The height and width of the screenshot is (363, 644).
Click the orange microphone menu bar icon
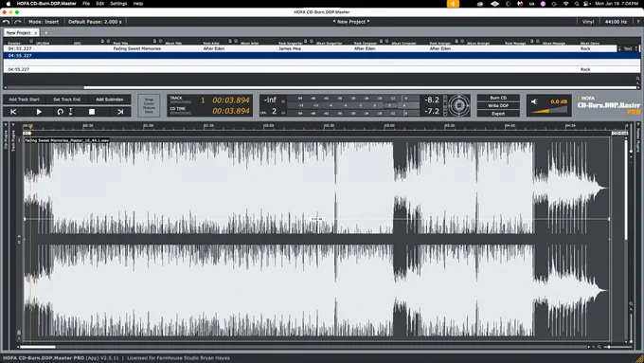click(453, 3)
